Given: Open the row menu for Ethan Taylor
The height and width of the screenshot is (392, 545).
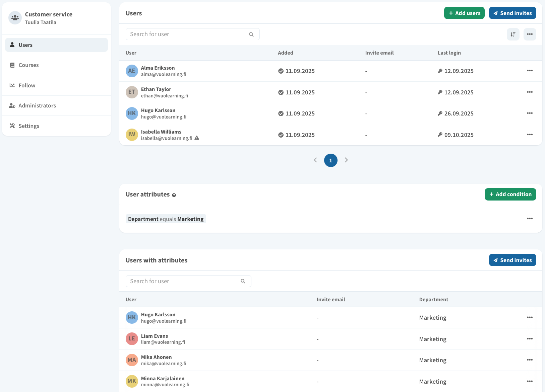Looking at the screenshot, I should click(530, 92).
